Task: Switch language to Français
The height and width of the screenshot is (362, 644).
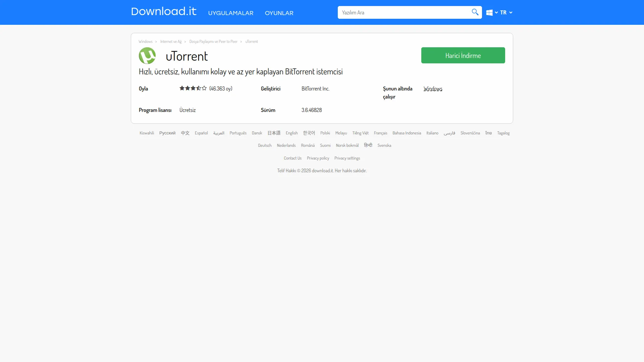Action: click(x=381, y=133)
